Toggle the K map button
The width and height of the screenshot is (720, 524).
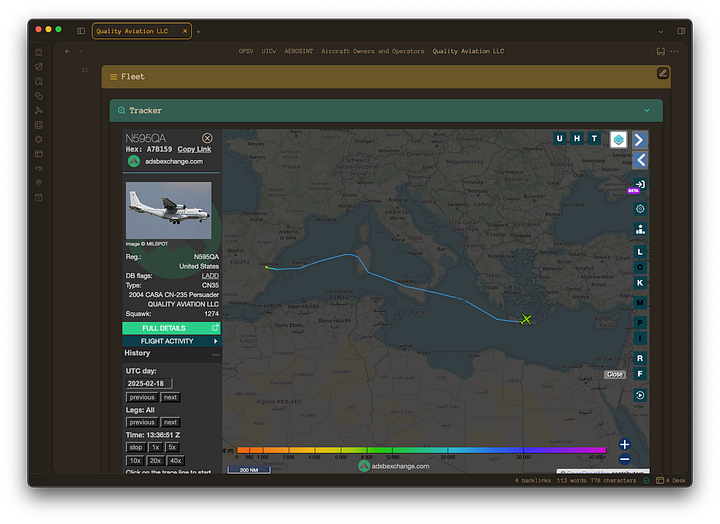pyautogui.click(x=640, y=283)
